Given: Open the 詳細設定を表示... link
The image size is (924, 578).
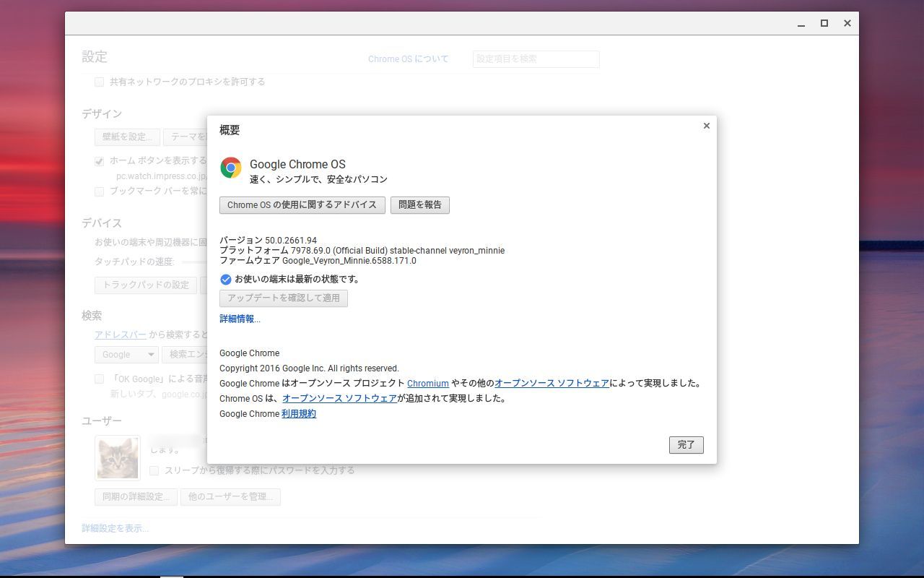Looking at the screenshot, I should pos(115,529).
